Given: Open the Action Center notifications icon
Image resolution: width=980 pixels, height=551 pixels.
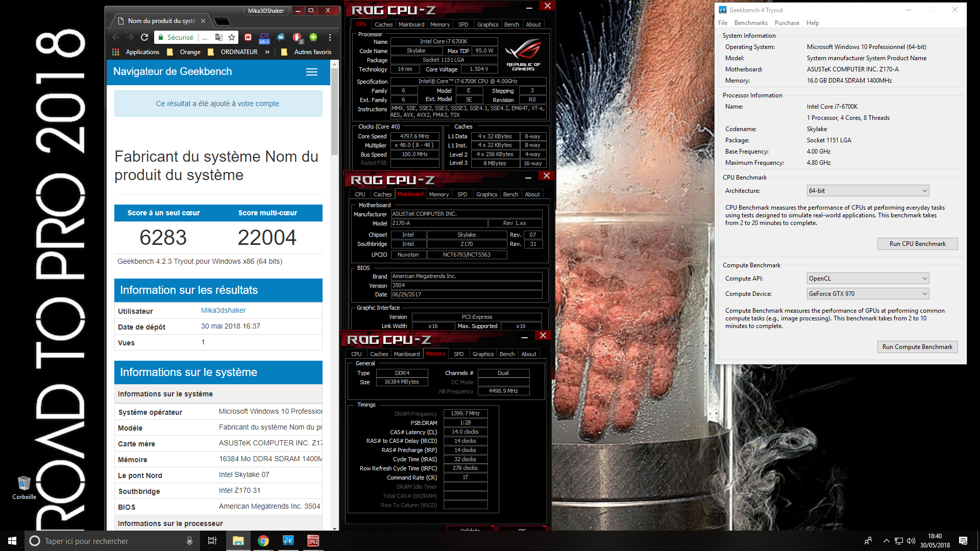Looking at the screenshot, I should tap(963, 541).
